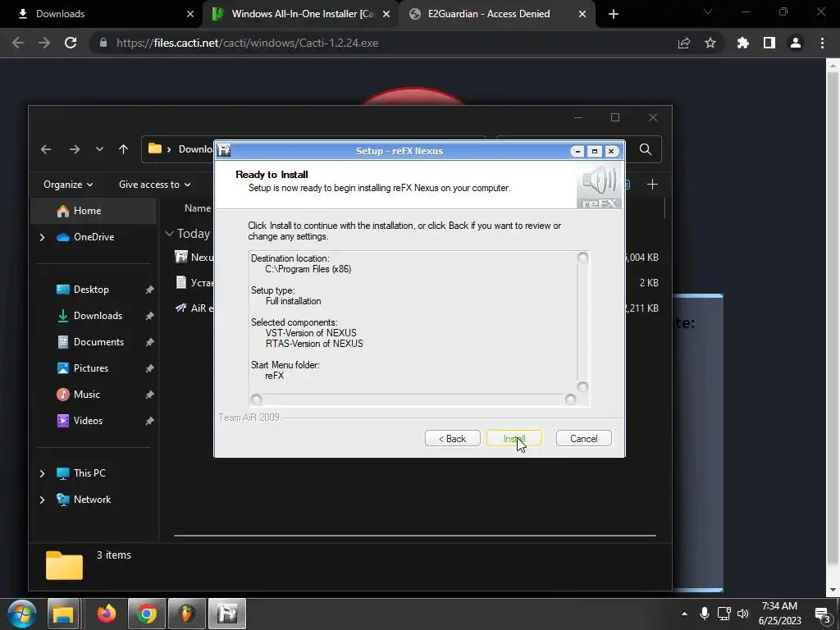Open the volume speaker tray icon

[x=743, y=614]
